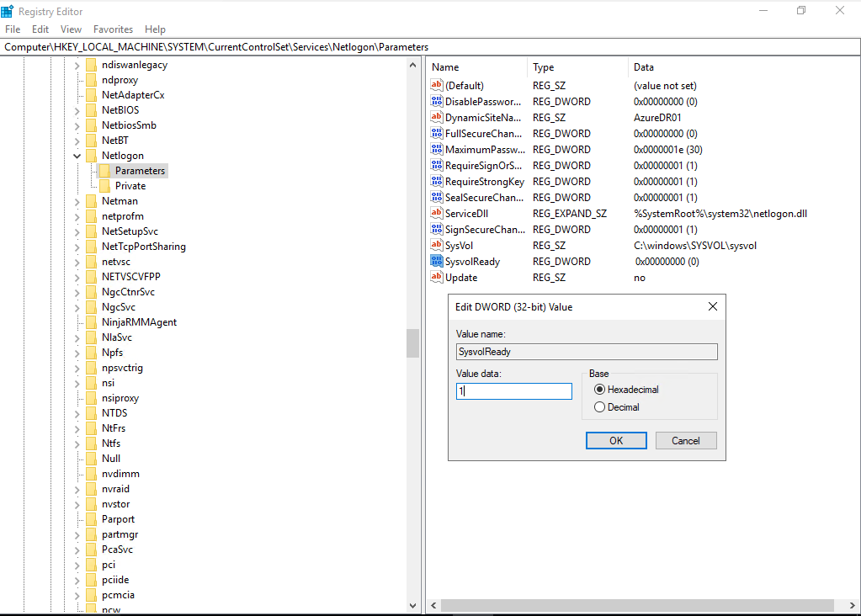Select the Decimal base radio button
The width and height of the screenshot is (861, 616).
pos(599,406)
